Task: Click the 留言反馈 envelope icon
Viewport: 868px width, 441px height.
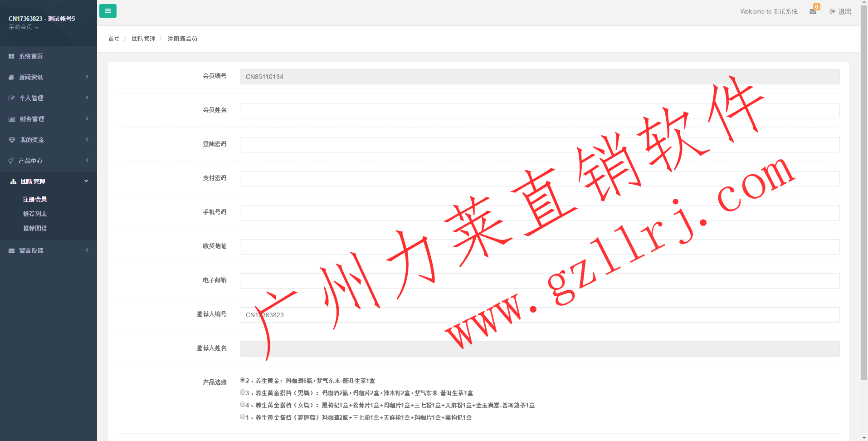Action: (x=11, y=250)
